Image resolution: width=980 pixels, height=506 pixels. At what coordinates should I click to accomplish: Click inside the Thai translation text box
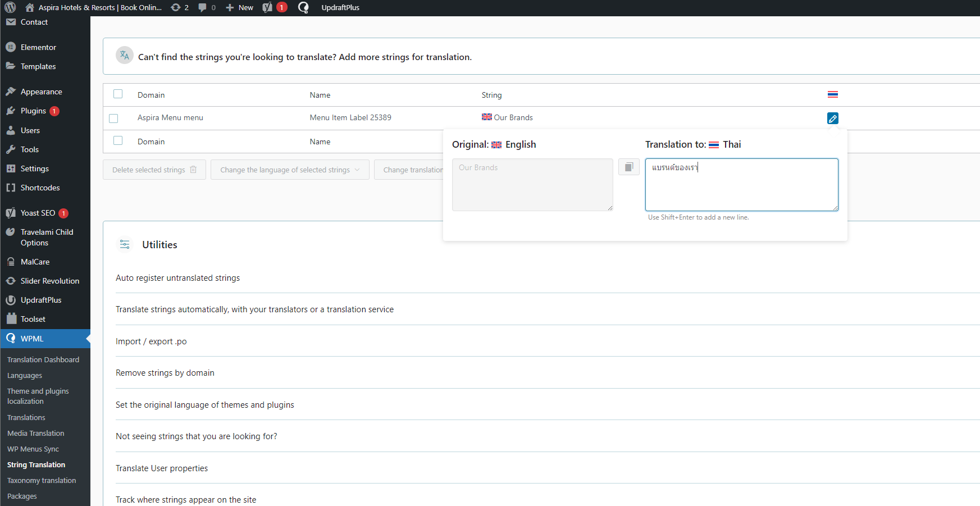[741, 188]
